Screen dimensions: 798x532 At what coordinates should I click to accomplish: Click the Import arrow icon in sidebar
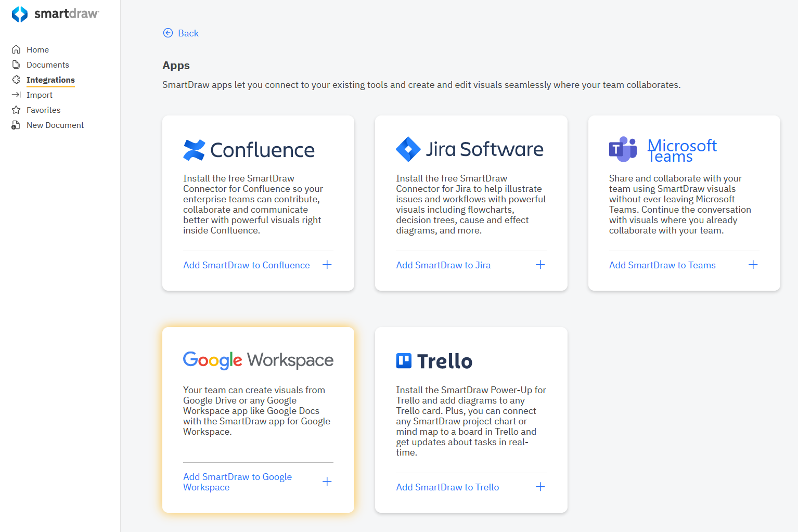(x=16, y=95)
